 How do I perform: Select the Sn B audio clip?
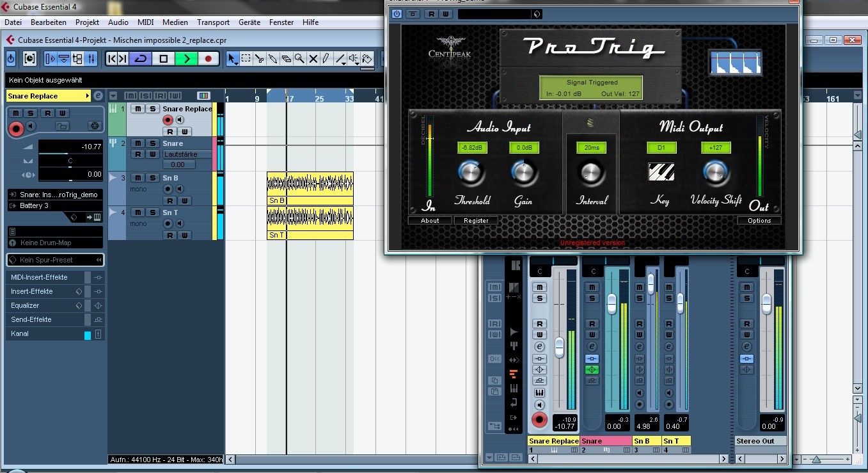(x=310, y=188)
